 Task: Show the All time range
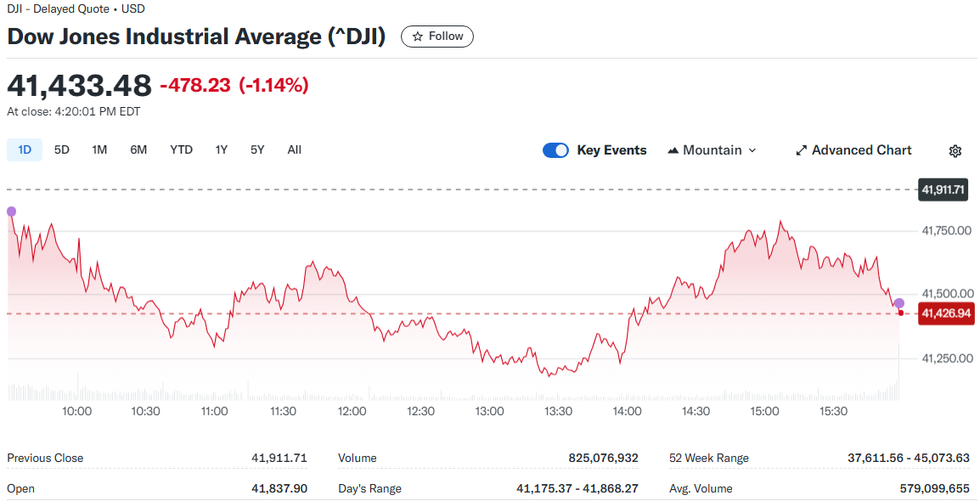(295, 150)
